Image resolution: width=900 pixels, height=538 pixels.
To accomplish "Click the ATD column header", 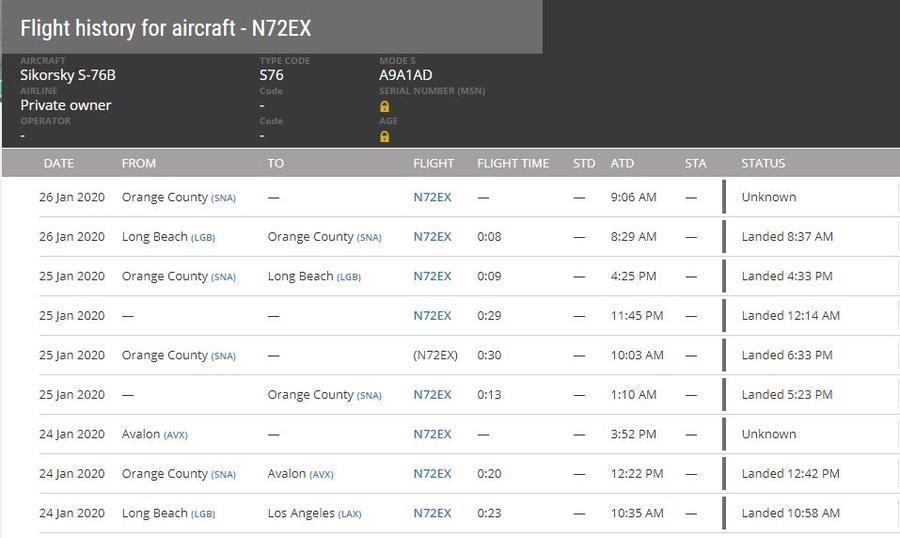I will 622,163.
